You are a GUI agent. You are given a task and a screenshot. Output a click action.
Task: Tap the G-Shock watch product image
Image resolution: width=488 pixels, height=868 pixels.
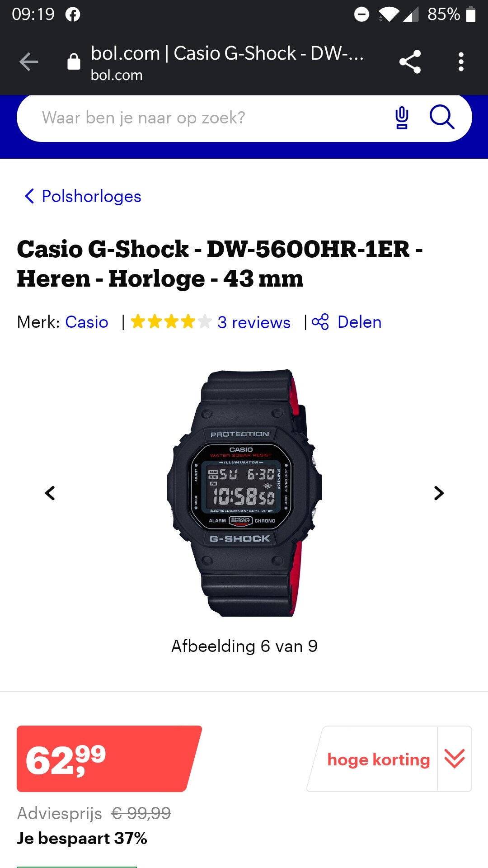click(x=244, y=493)
